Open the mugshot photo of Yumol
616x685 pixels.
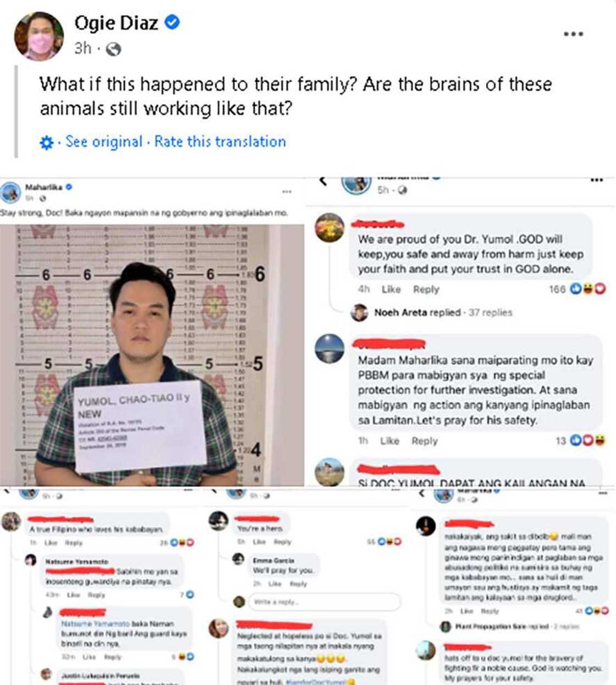pyautogui.click(x=152, y=355)
